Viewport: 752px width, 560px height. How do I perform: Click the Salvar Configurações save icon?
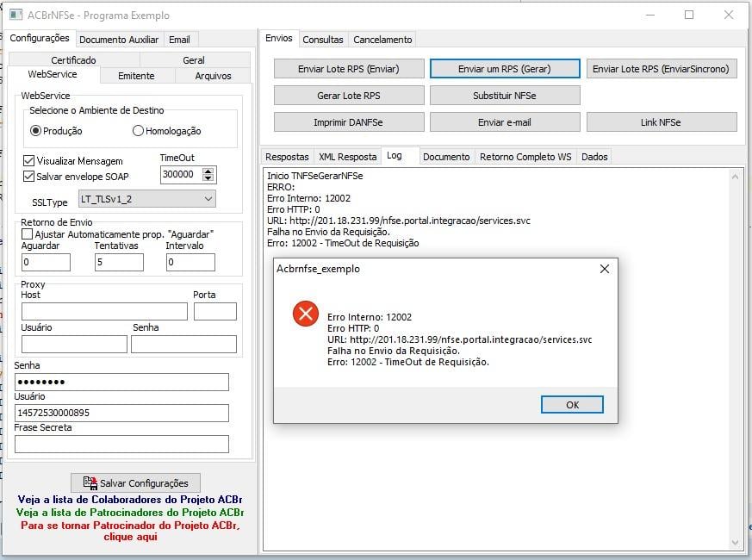tap(90, 482)
